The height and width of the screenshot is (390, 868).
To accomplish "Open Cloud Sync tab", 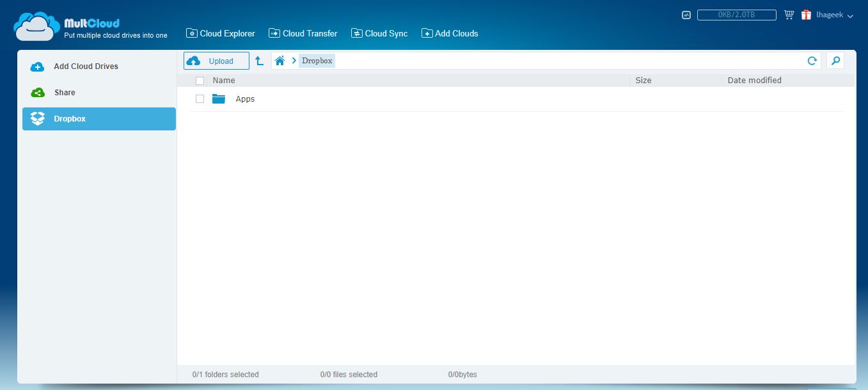I will tap(379, 33).
